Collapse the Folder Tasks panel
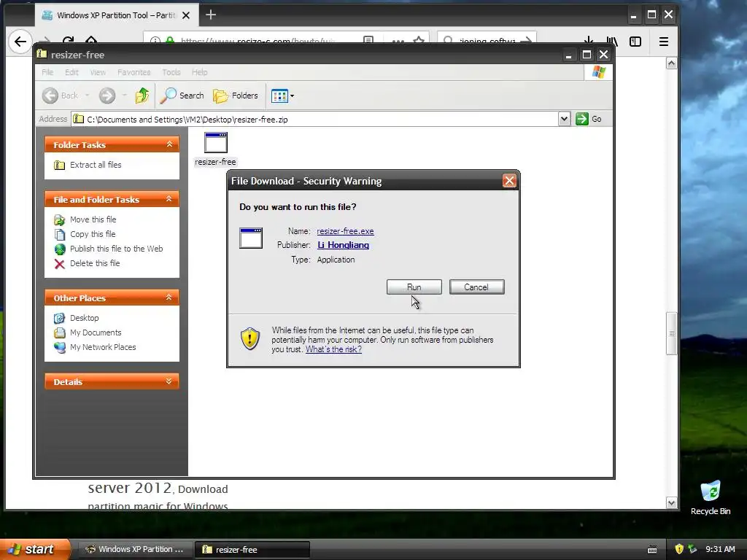 (x=169, y=144)
